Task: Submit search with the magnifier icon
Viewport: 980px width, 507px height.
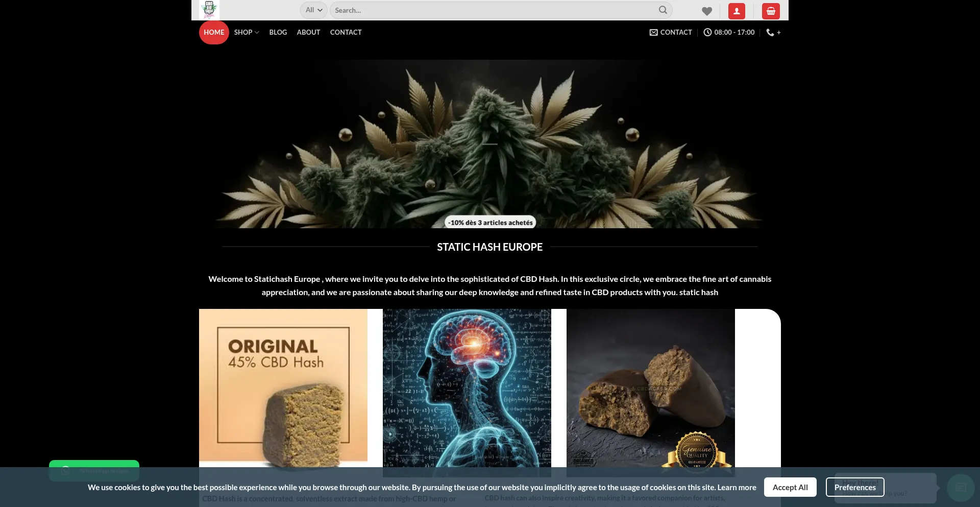Action: (x=663, y=10)
